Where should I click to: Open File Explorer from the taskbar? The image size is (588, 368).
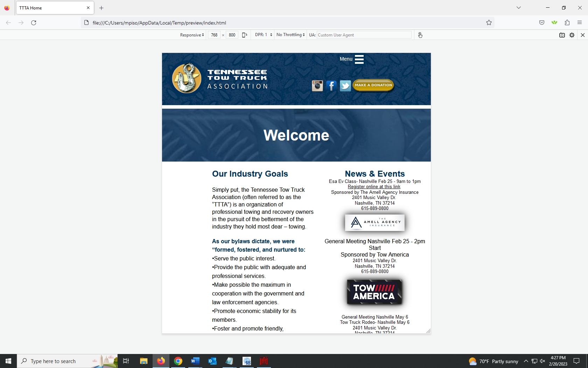tap(143, 361)
